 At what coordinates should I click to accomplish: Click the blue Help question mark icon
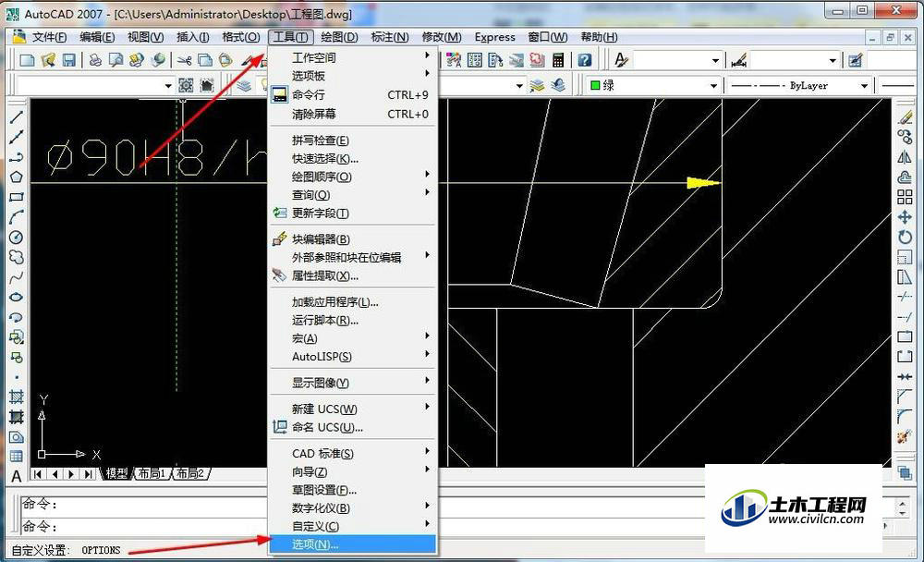tap(584, 59)
